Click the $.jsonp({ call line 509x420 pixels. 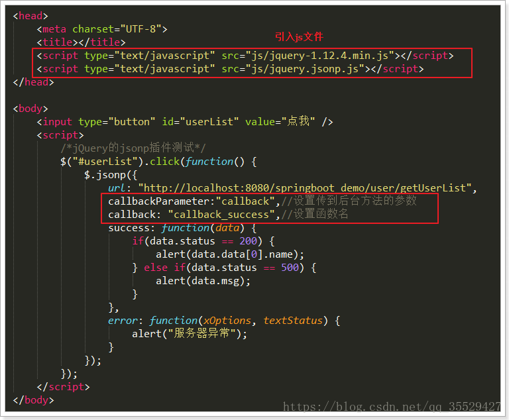111,175
